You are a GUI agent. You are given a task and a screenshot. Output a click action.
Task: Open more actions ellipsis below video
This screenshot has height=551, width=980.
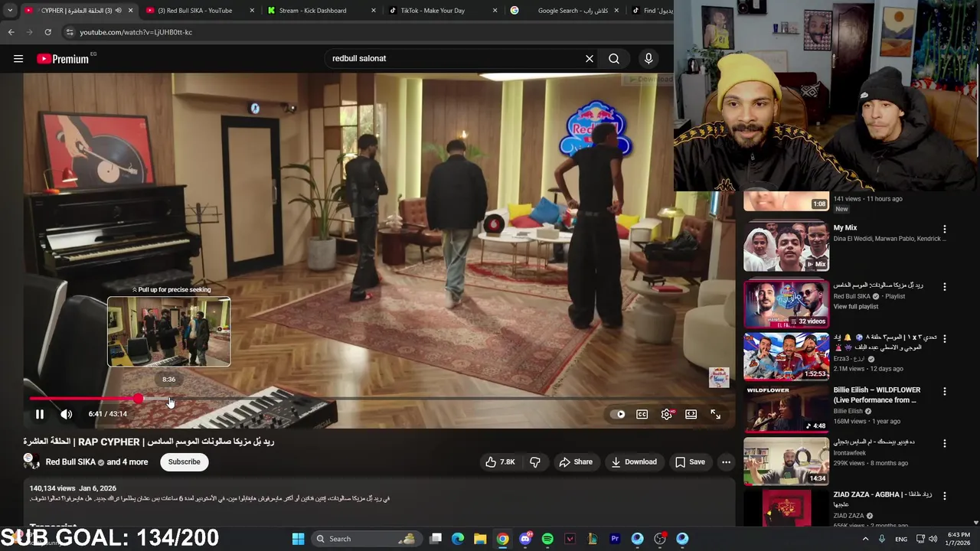coord(726,461)
